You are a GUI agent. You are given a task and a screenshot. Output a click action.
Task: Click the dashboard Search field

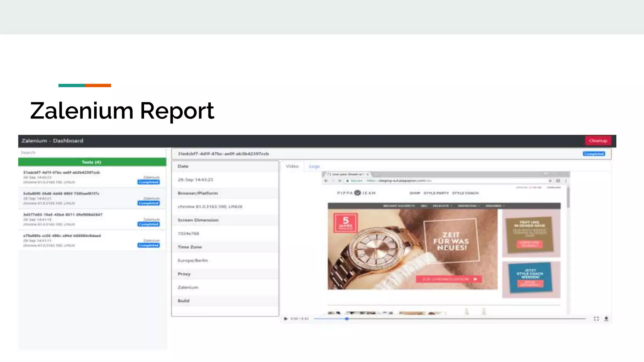click(91, 153)
